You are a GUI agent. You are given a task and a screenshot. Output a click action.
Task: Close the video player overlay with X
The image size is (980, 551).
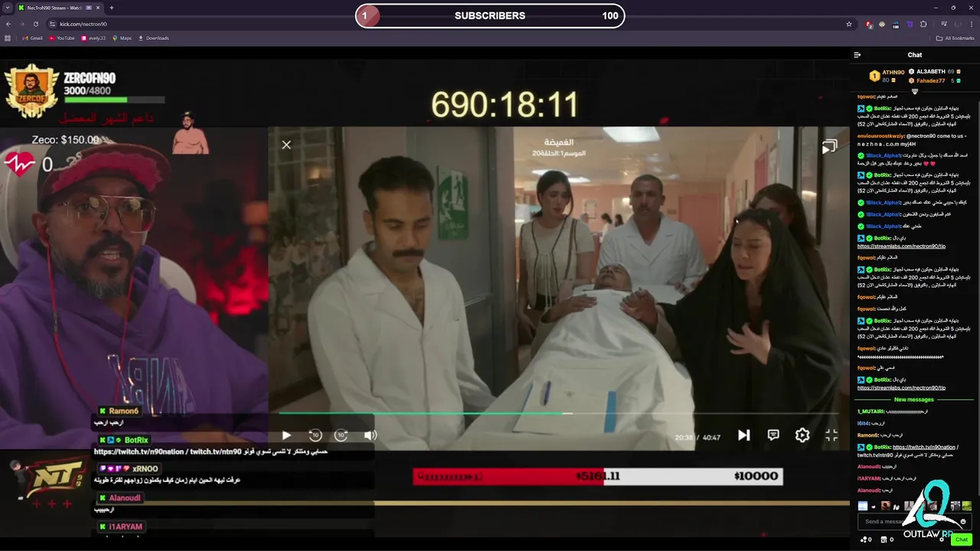click(x=286, y=145)
